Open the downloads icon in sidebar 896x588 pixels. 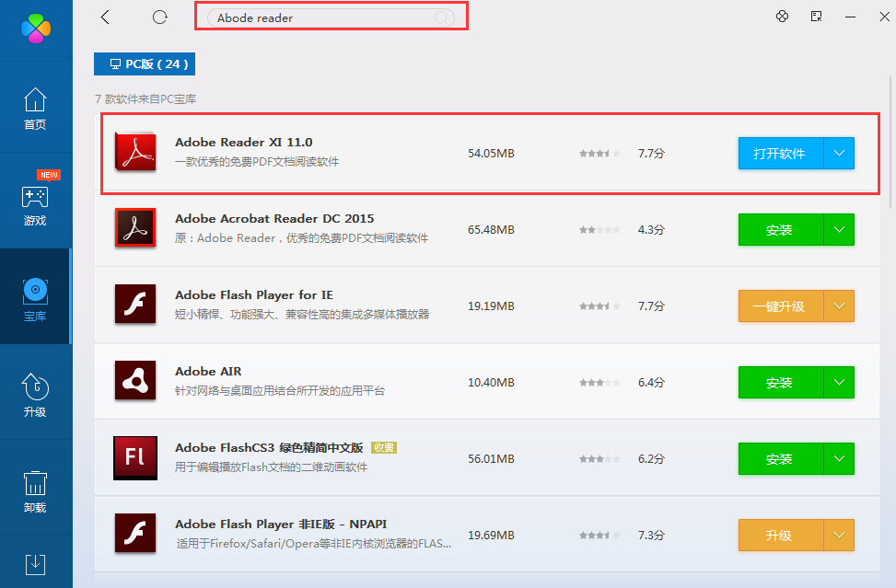point(35,564)
